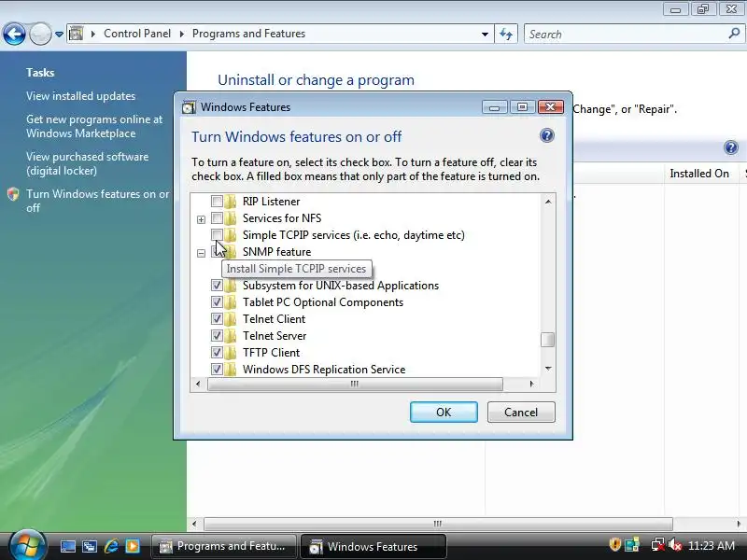Switch to Programs and Features taskbar button
The height and width of the screenshot is (560, 747).
coord(224,546)
